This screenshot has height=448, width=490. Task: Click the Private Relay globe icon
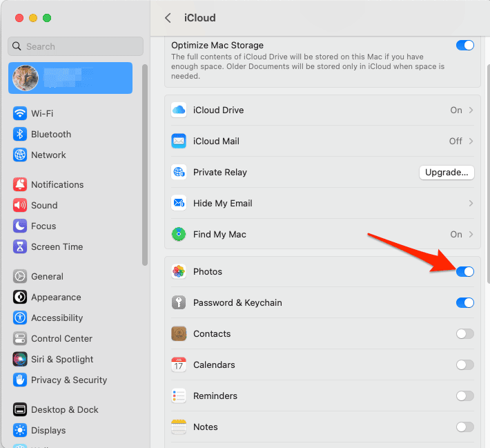179,172
